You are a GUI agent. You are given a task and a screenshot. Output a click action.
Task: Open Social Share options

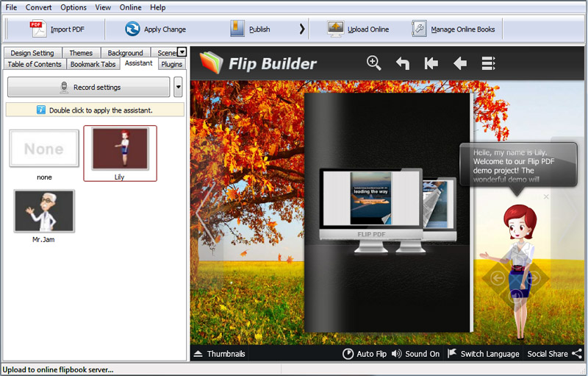coord(555,354)
